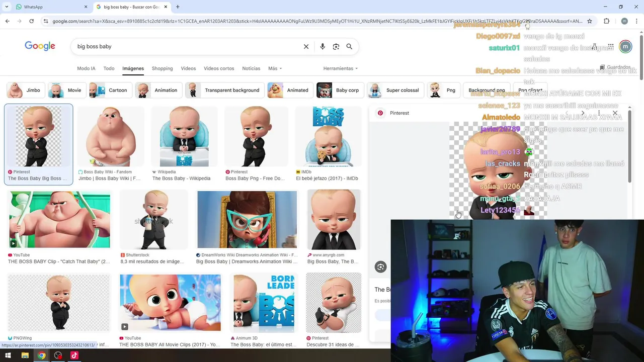Open Descubre 31 ideas Pinterest image
This screenshot has width=644, height=362.
334,303
